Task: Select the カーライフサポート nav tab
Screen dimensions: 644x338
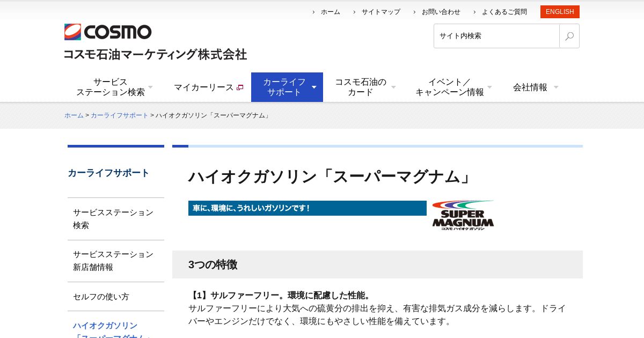Action: [287, 87]
